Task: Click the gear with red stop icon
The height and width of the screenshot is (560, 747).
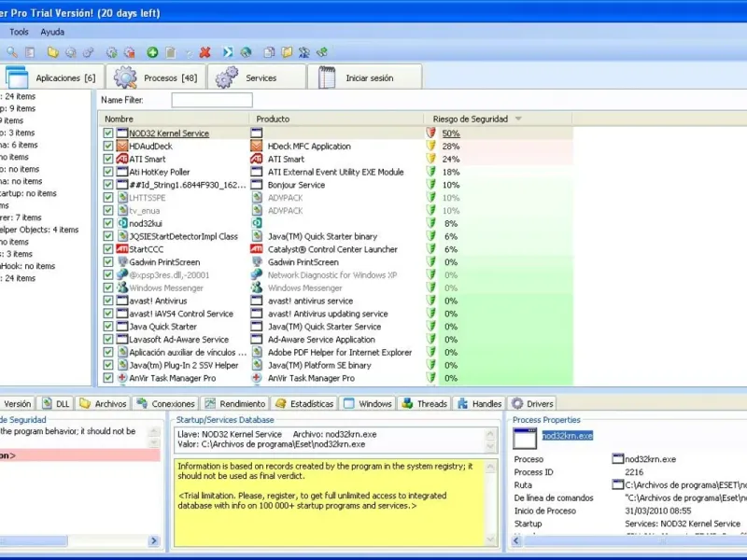Action: click(129, 52)
